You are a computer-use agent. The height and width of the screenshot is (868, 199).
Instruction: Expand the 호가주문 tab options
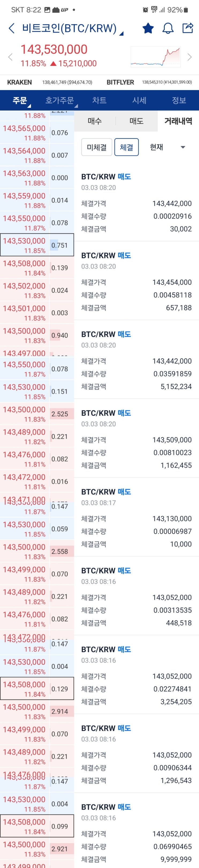(60, 100)
